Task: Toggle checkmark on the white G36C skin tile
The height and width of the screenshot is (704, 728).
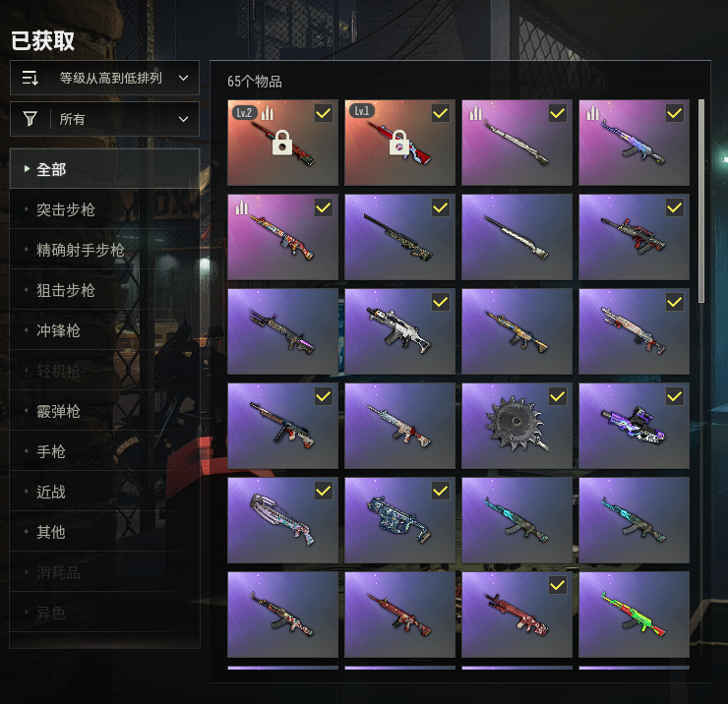Action: click(440, 302)
